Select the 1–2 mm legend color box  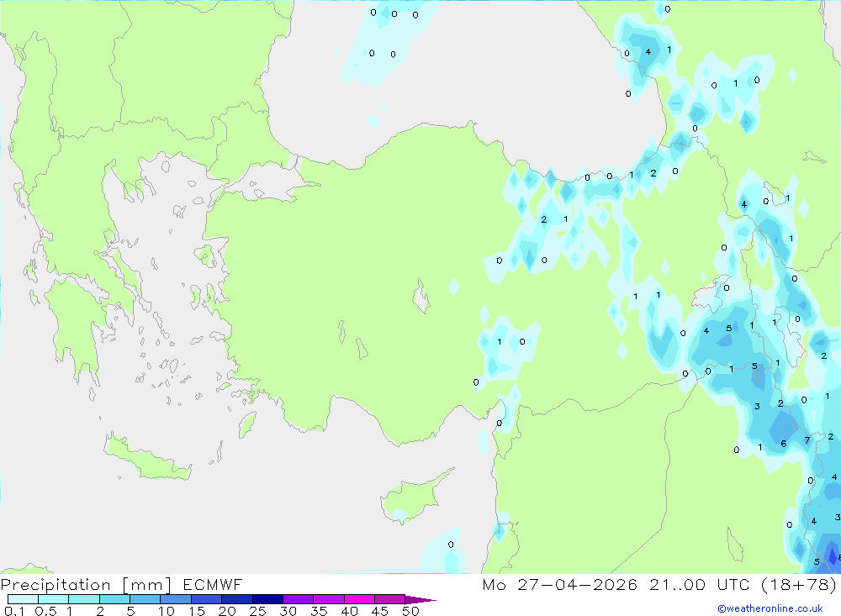click(x=84, y=599)
